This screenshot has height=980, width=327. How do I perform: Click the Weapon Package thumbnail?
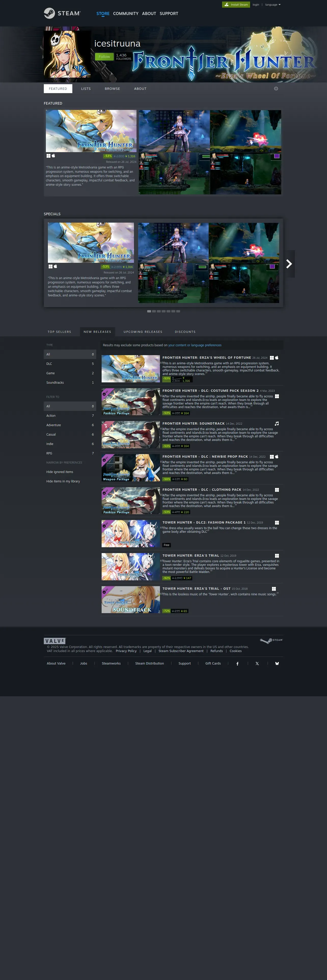click(131, 468)
